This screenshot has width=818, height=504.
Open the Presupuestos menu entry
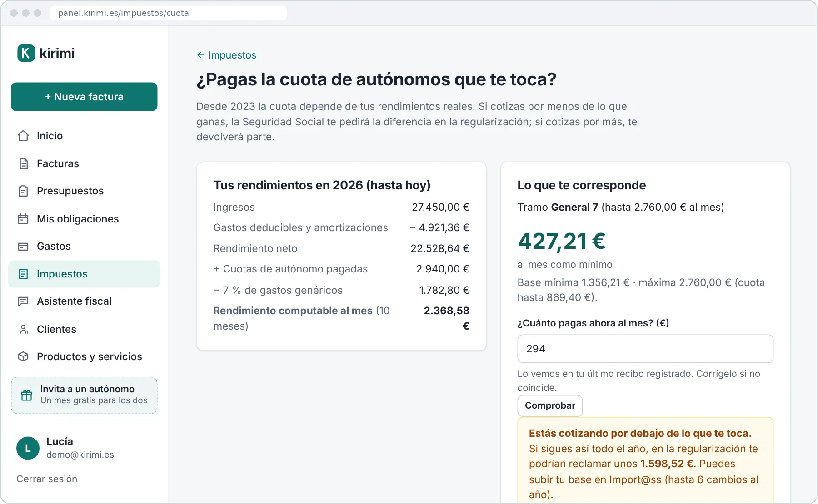84,191
